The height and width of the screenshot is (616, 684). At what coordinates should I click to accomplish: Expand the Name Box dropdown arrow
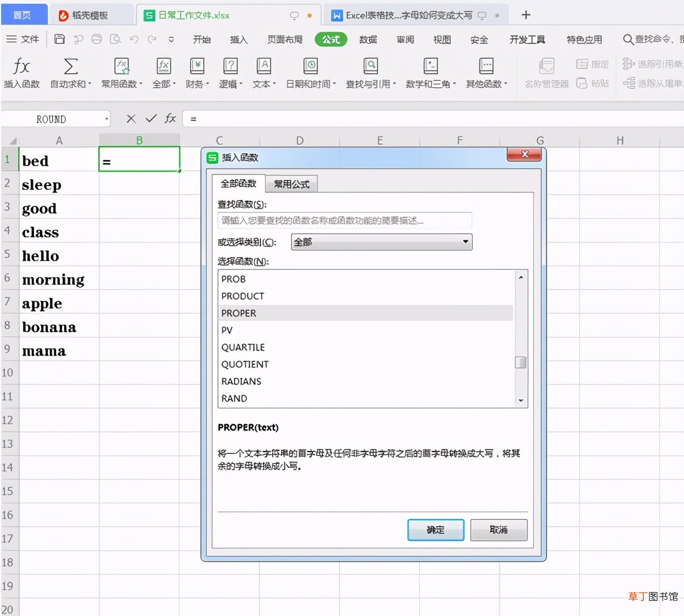[106, 119]
